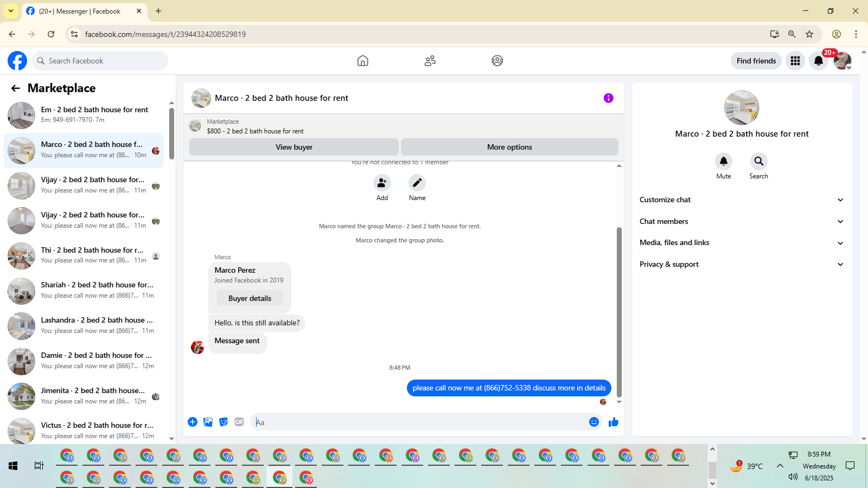Close the Messenger Facebook tab

pyautogui.click(x=139, y=11)
